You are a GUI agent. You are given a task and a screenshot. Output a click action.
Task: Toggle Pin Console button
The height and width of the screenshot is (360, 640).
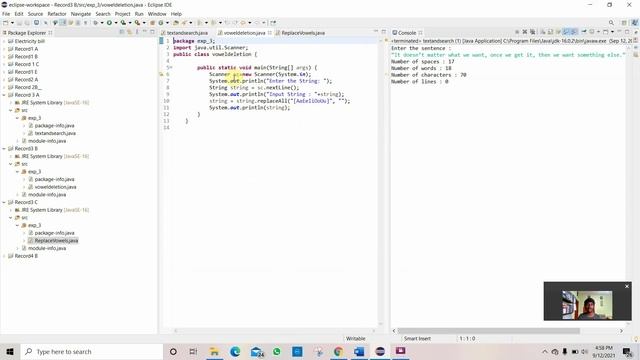coord(584,32)
